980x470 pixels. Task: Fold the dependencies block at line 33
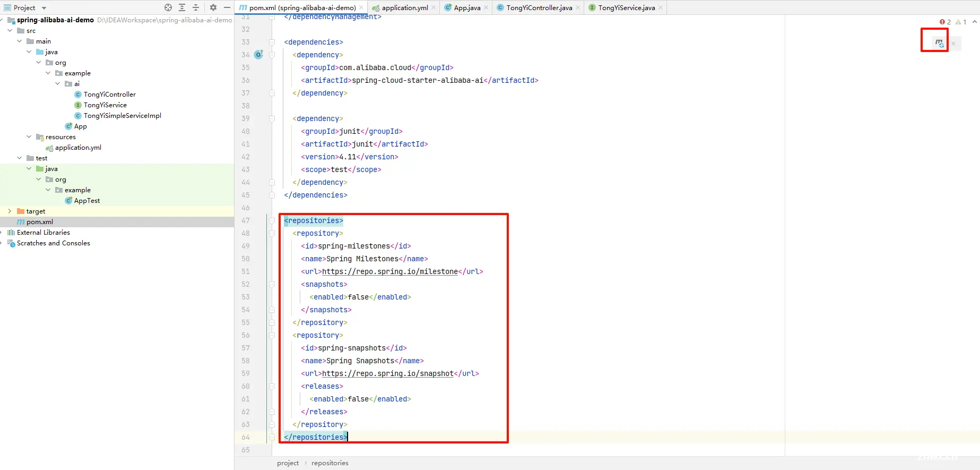272,42
